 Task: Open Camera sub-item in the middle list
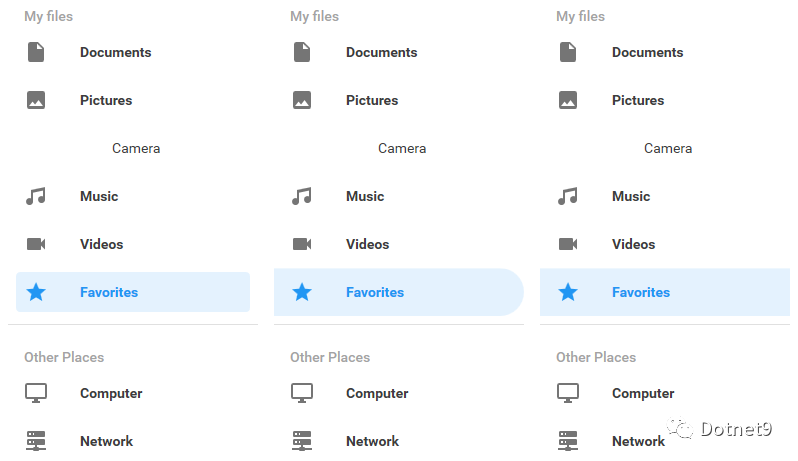[402, 149]
